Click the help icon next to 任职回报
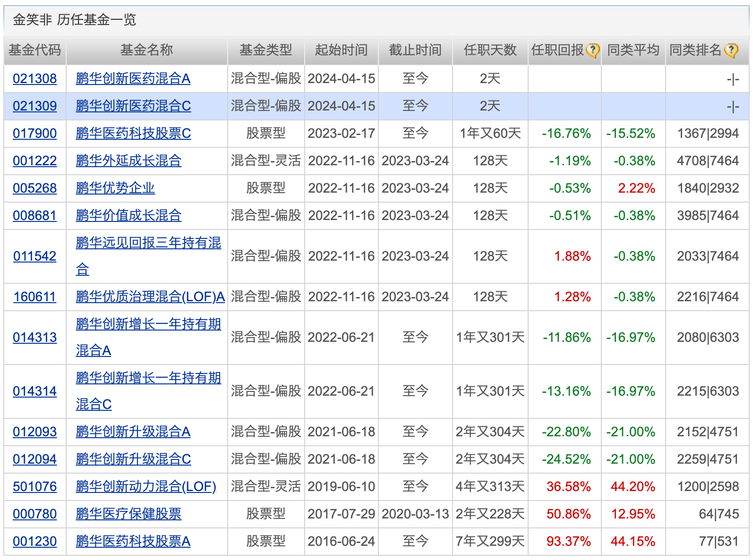 [x=592, y=50]
